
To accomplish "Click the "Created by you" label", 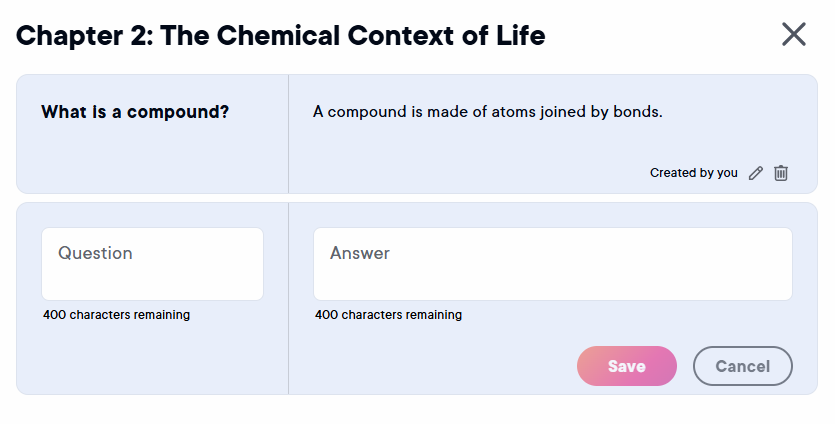I will click(x=693, y=173).
